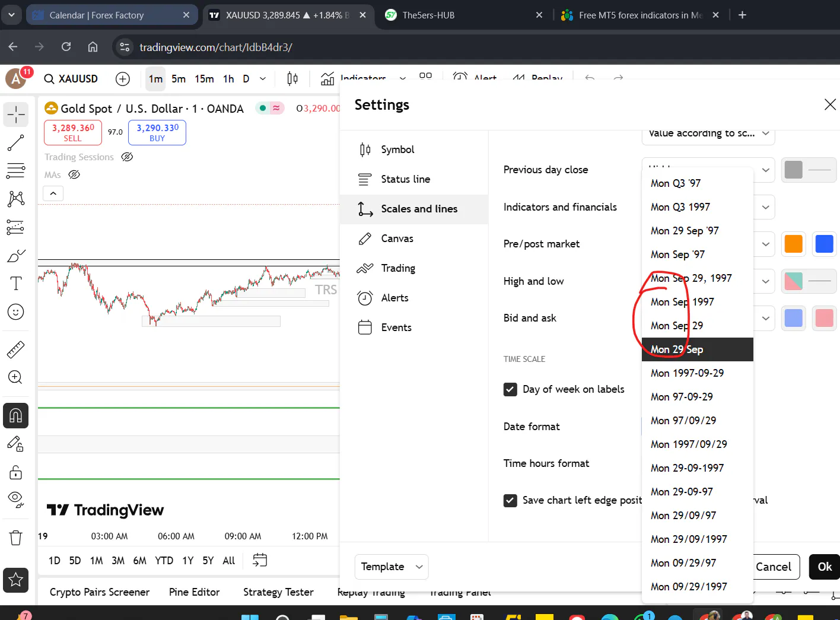840x620 pixels.
Task: Toggle the magnet mode
Action: point(16,415)
